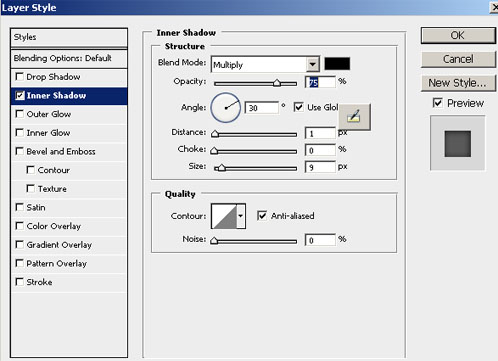The image size is (498, 361).
Task: Tick the Texture sub-option checkbox
Action: (30, 189)
